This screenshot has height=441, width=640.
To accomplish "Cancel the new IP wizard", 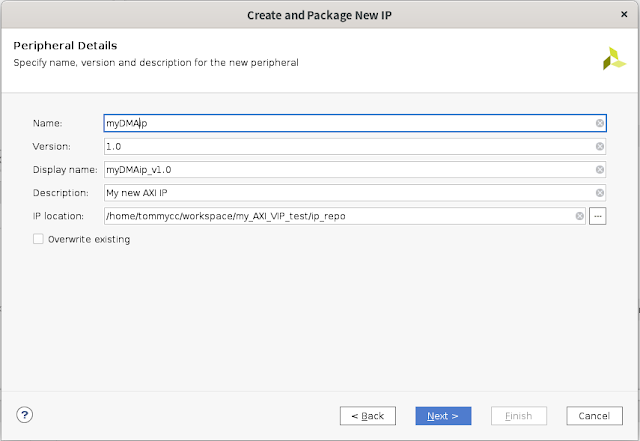I will 594,415.
